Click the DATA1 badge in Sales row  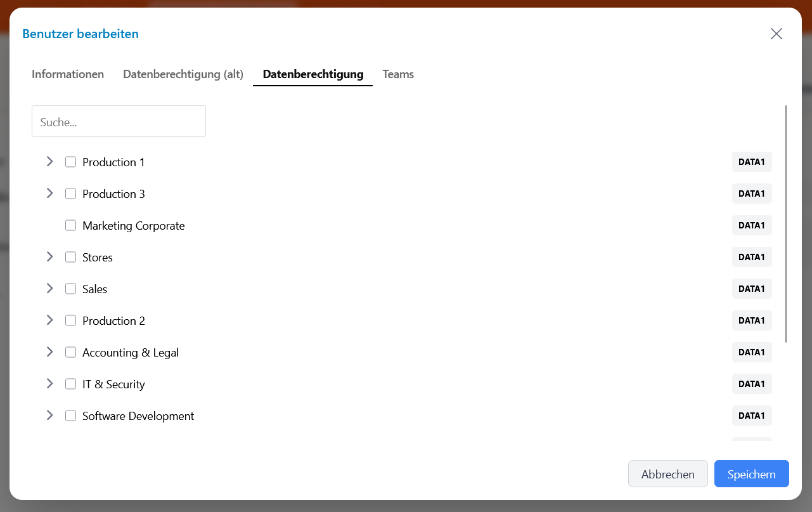751,289
